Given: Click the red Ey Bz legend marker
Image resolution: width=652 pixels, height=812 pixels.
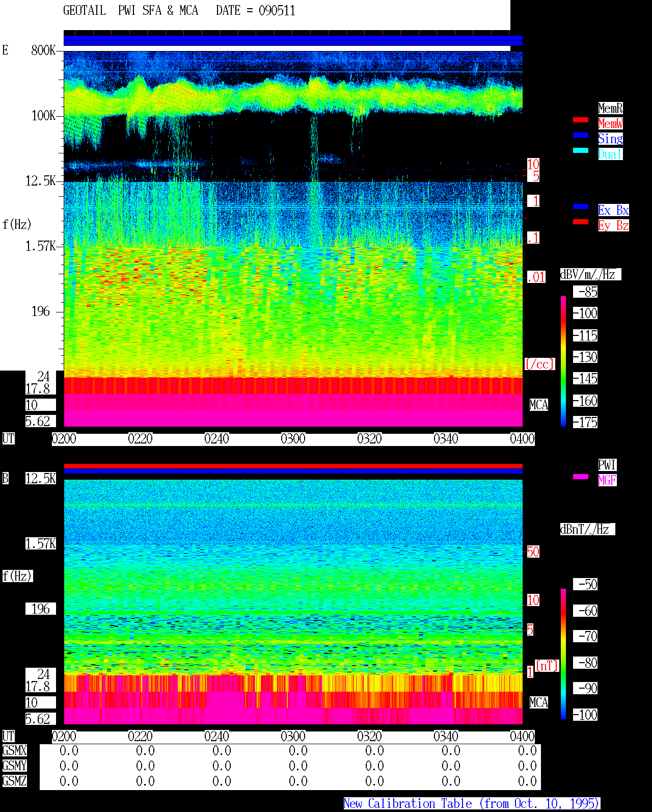Looking at the screenshot, I should pos(581,222).
